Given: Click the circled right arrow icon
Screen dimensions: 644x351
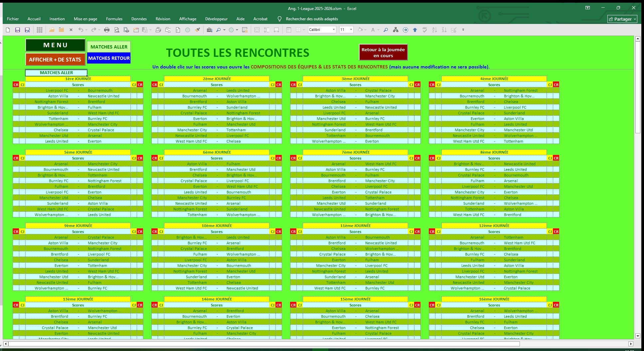Looking at the screenshot, I should (405, 30).
